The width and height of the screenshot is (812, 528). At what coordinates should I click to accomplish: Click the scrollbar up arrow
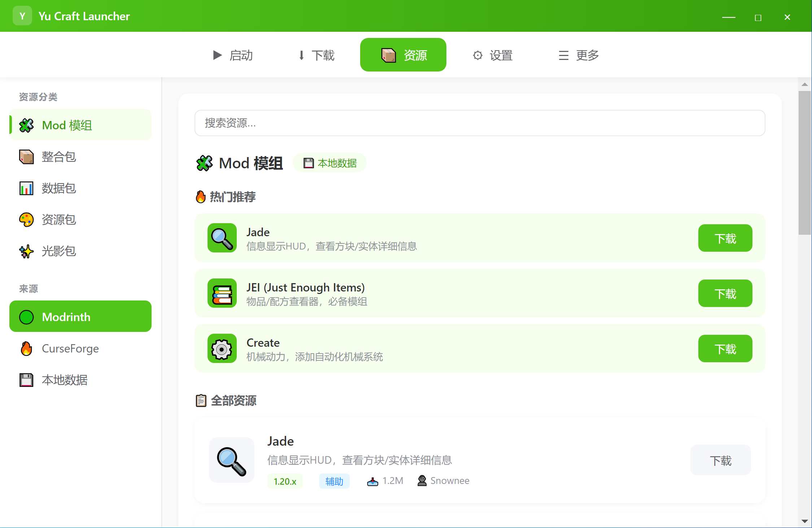pos(804,84)
